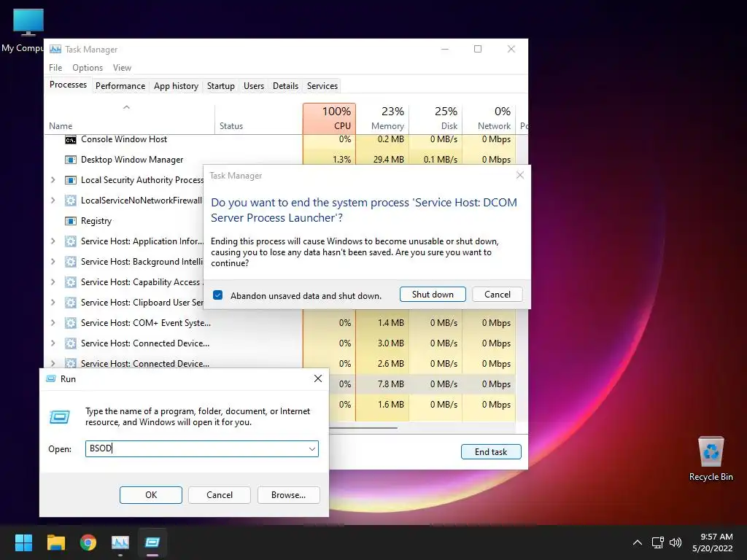Expand Service Host: Clipboard User Service row
The image size is (747, 560).
(x=53, y=303)
